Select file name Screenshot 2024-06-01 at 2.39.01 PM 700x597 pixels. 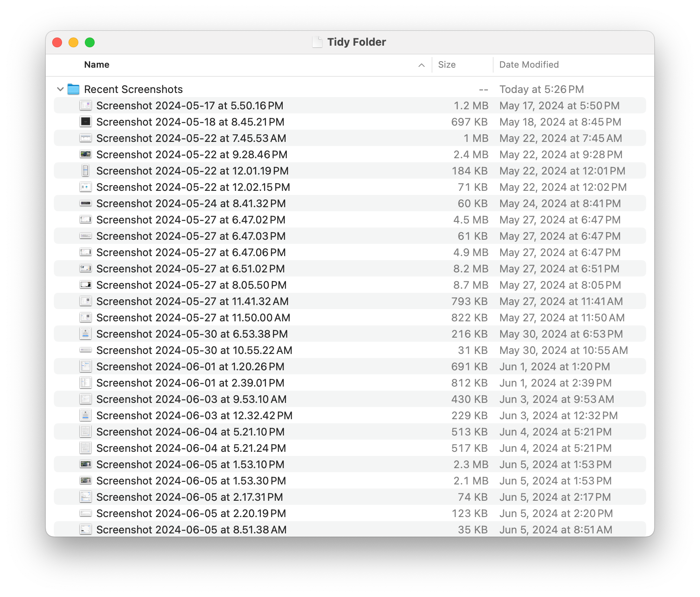pos(191,383)
